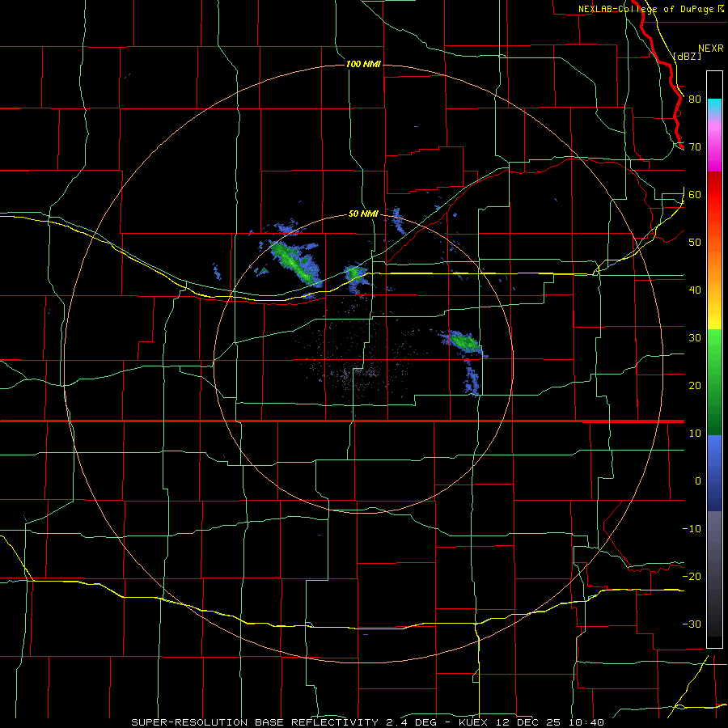
Task: Click the NEXR label above the color scale
Action: coord(710,49)
